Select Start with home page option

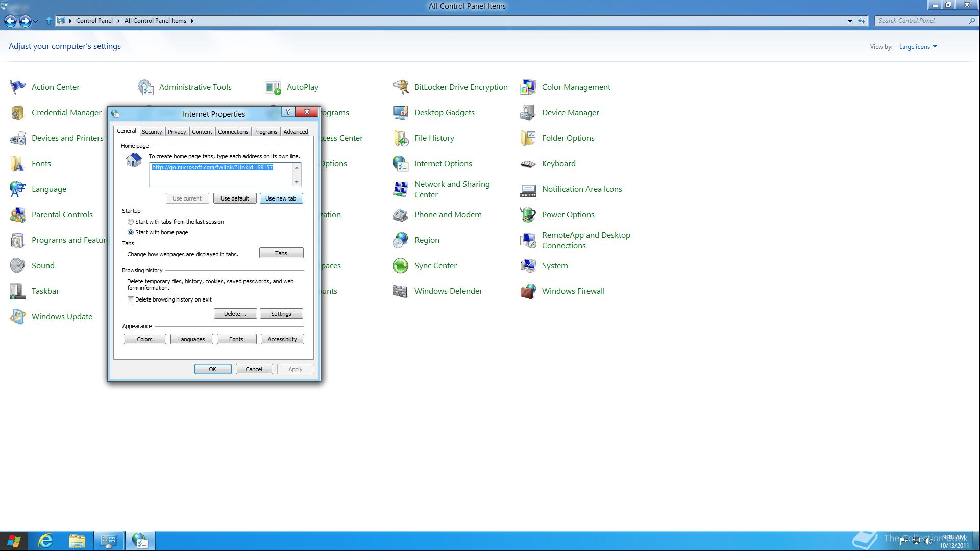[x=131, y=232]
